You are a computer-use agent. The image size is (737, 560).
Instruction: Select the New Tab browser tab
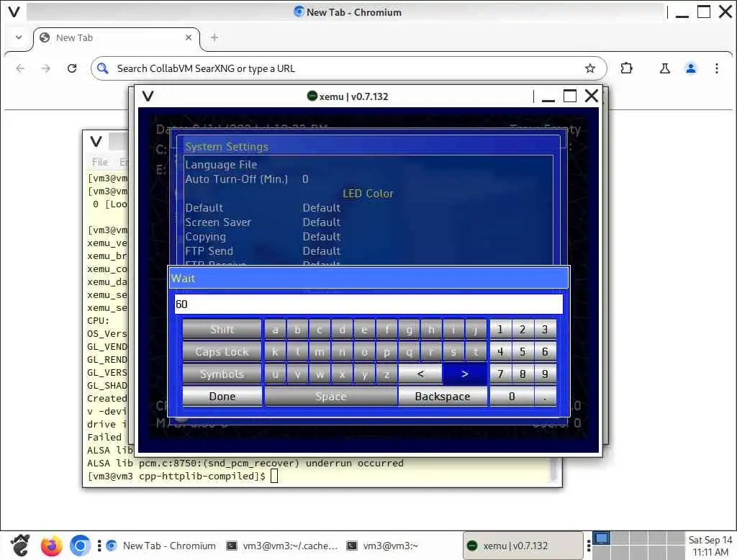(x=116, y=37)
